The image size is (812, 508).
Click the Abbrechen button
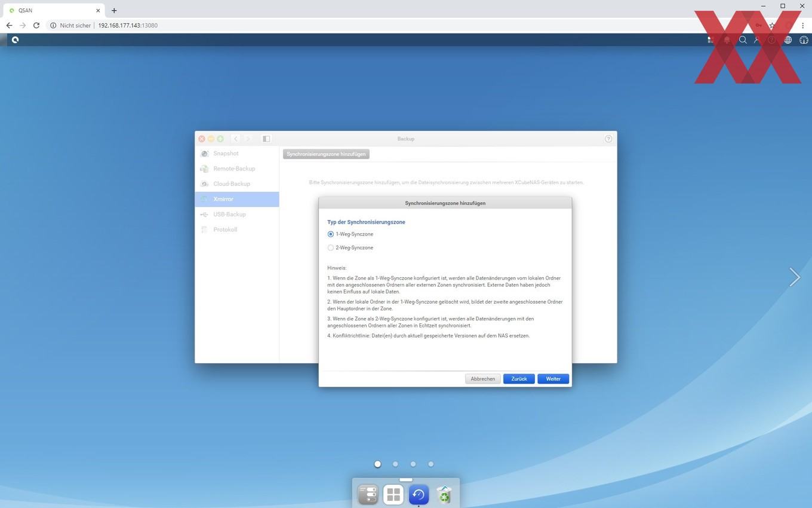click(x=482, y=379)
